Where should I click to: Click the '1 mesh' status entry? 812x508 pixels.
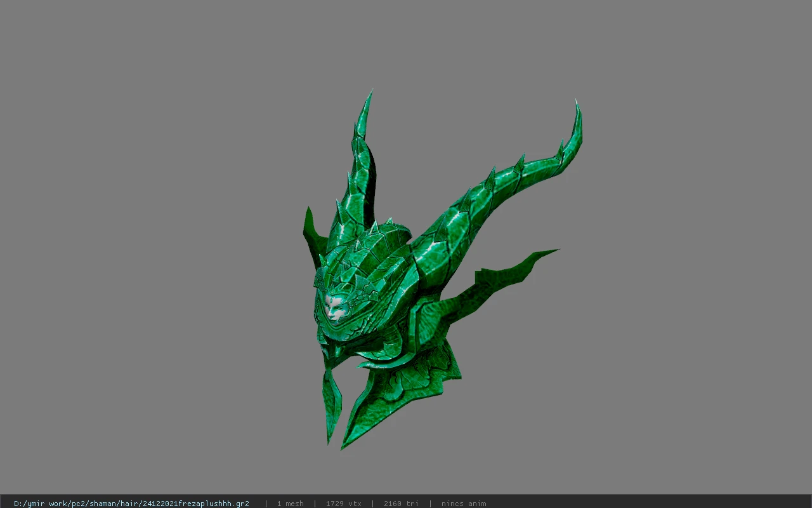290,504
